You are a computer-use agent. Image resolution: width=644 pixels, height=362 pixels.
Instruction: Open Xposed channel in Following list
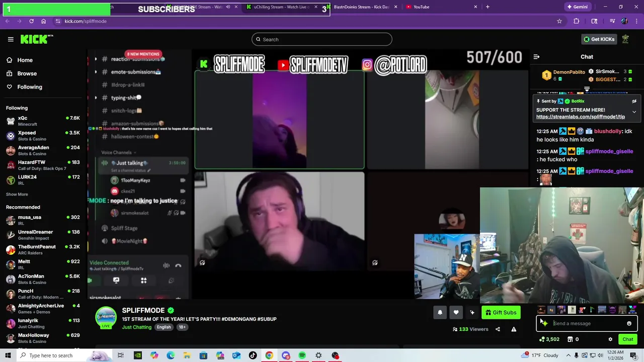[43, 136]
